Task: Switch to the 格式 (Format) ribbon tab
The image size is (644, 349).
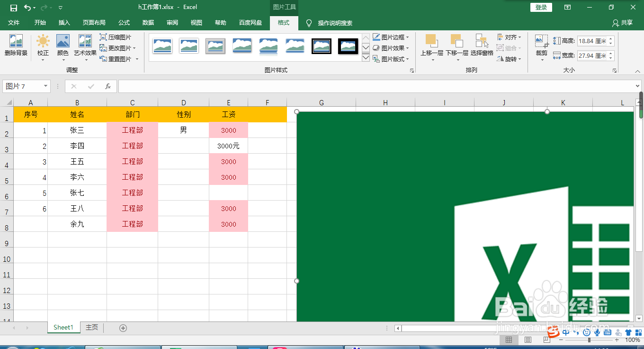Action: click(x=283, y=23)
